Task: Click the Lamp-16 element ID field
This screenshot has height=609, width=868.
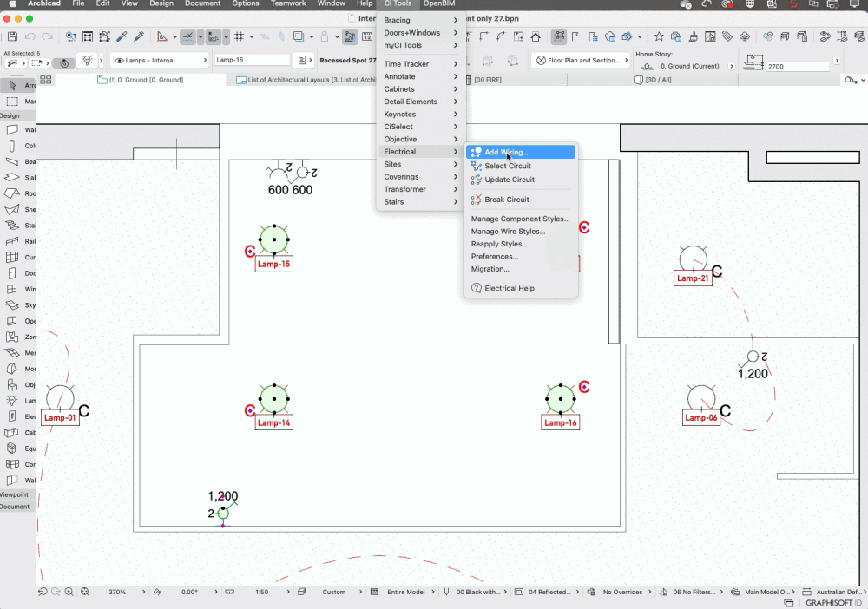Action: coord(252,61)
